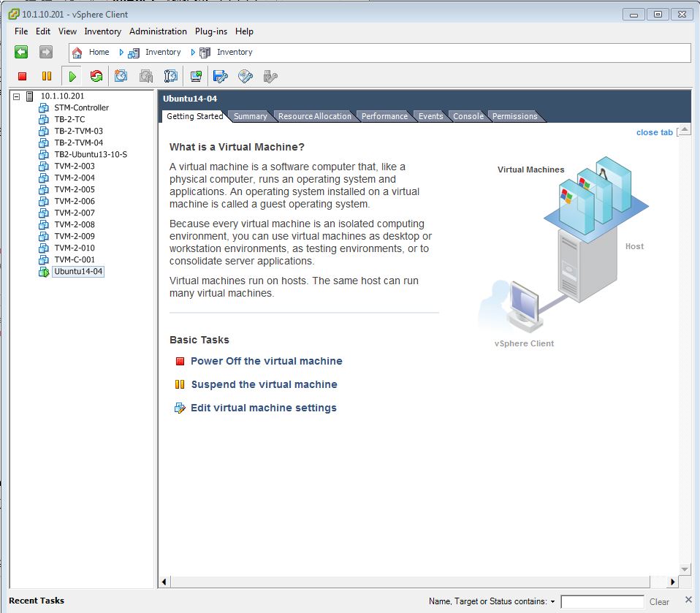Screen dimensions: 700x613
Task: Click the green Power On toolbar icon
Action: point(72,76)
